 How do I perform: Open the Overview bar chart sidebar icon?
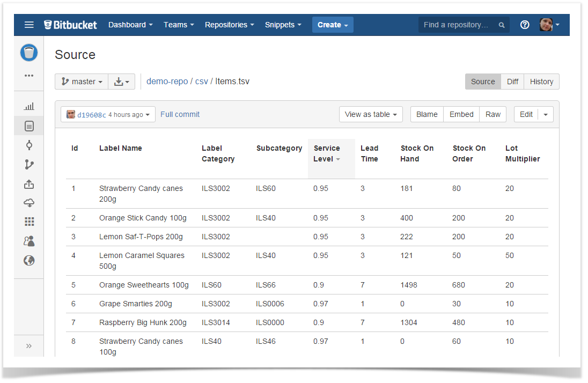pyautogui.click(x=29, y=107)
